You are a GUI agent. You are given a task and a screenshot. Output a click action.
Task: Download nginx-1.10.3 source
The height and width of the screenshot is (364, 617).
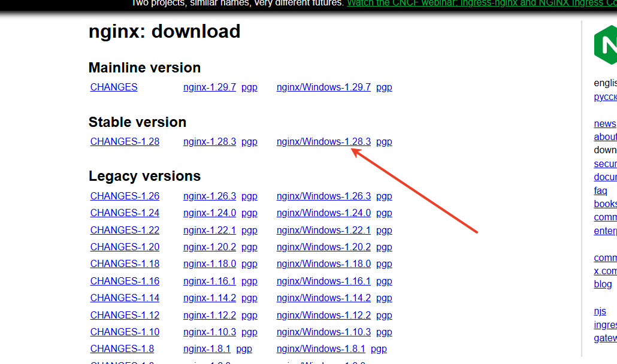(209, 332)
